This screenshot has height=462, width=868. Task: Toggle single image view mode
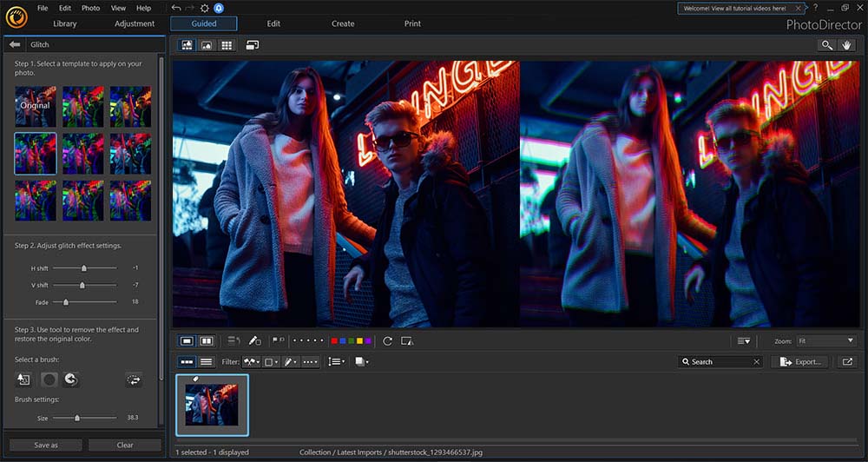[187, 341]
